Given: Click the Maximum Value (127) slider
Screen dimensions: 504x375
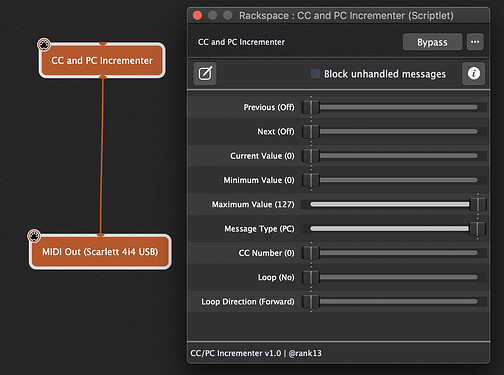Looking at the screenshot, I should coord(394,204).
